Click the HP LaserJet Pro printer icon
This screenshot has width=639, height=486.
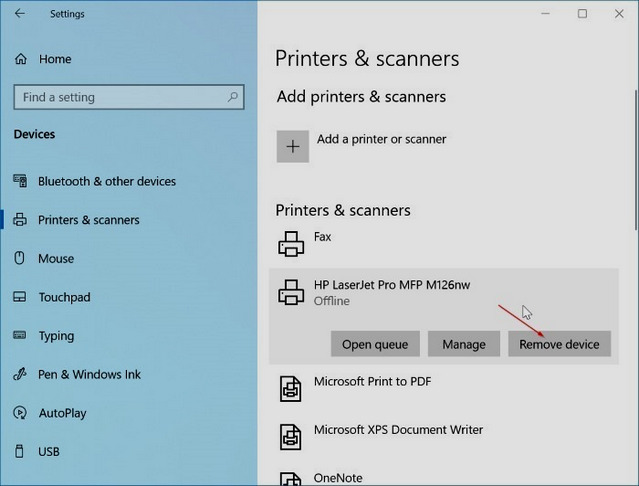[x=291, y=292]
